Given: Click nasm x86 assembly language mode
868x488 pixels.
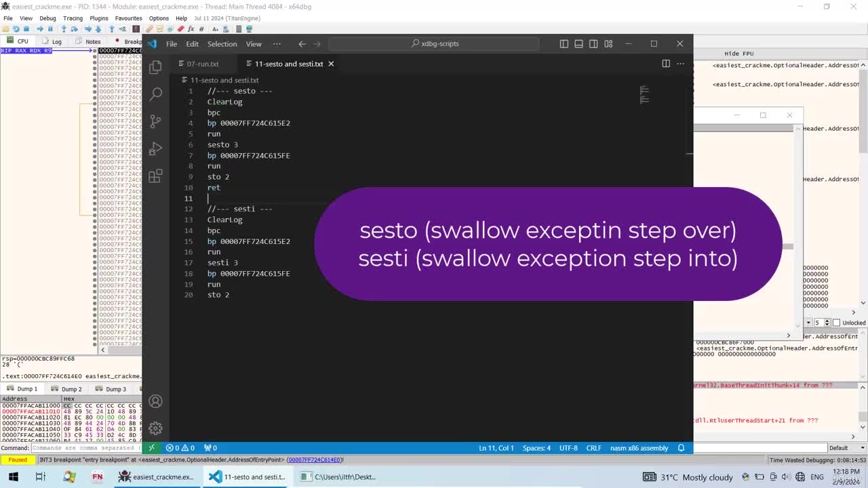Looking at the screenshot, I should click(x=639, y=447).
